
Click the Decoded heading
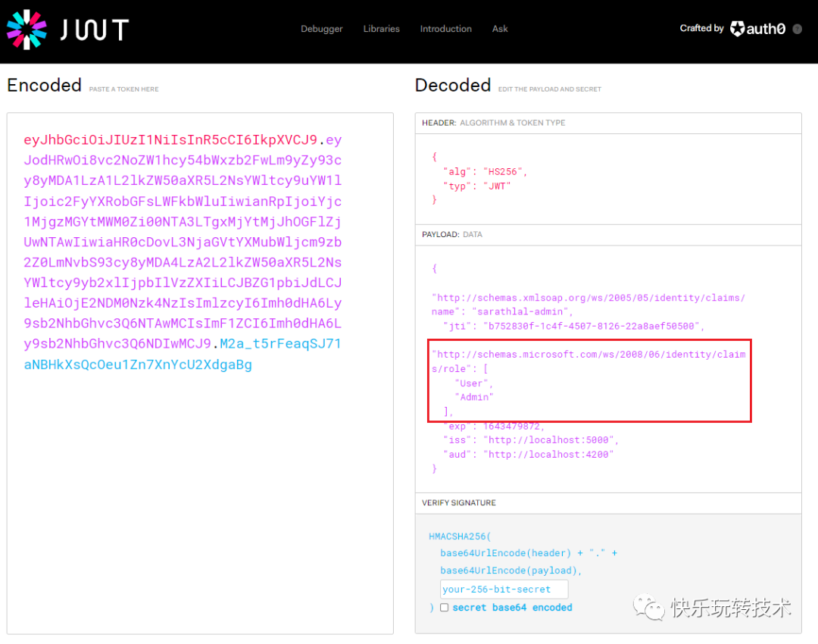(x=453, y=85)
